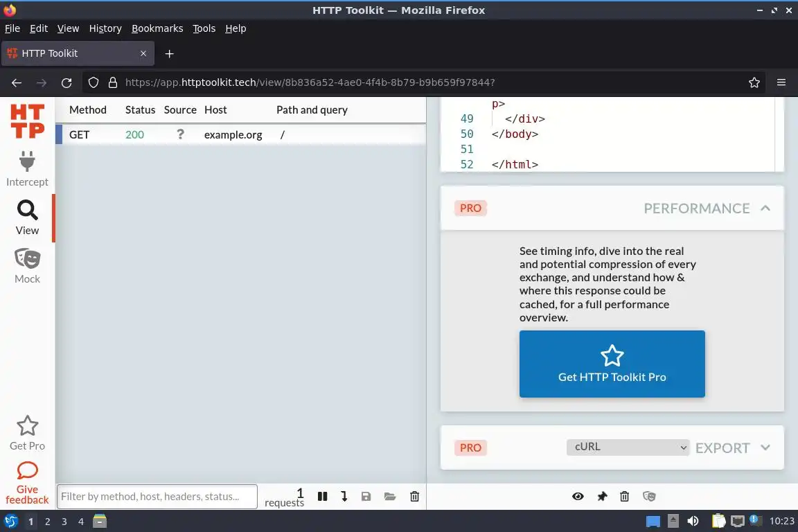The width and height of the screenshot is (798, 532).
Task: Expand the Export section
Action: 765,447
